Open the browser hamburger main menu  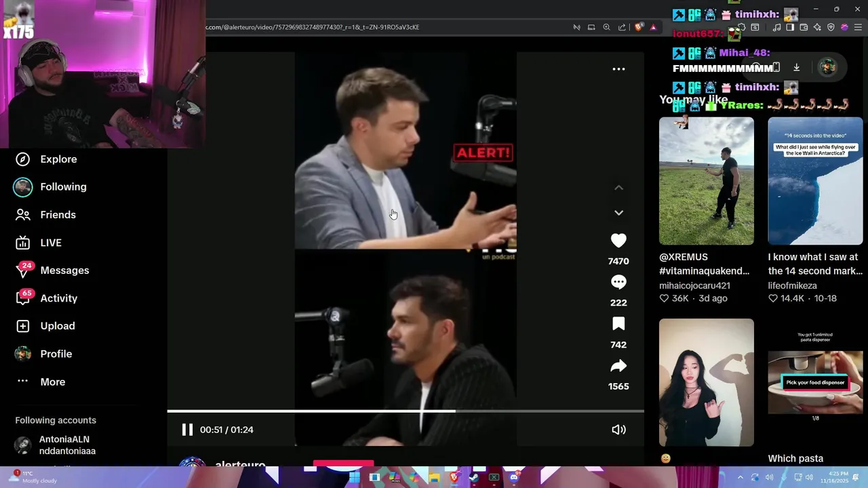point(858,28)
